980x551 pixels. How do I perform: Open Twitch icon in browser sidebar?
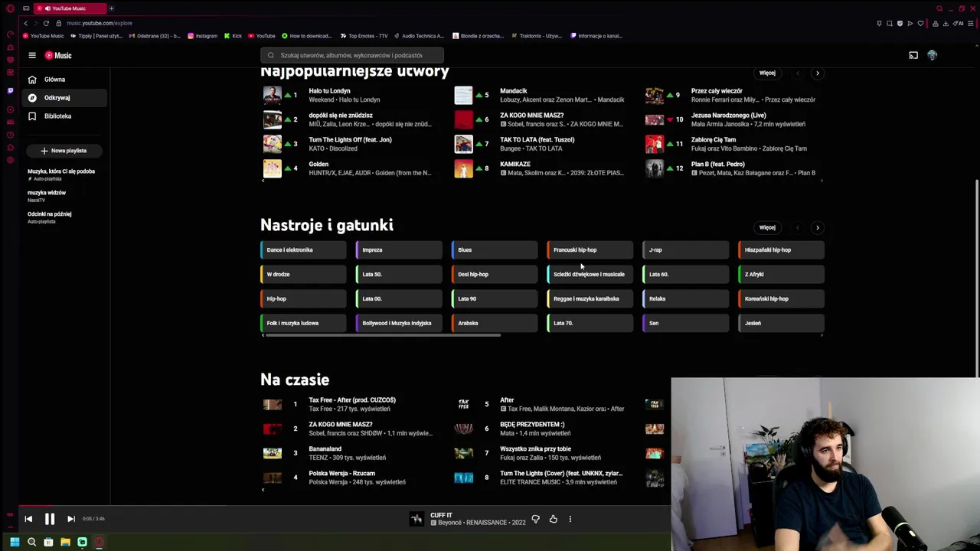[9, 90]
